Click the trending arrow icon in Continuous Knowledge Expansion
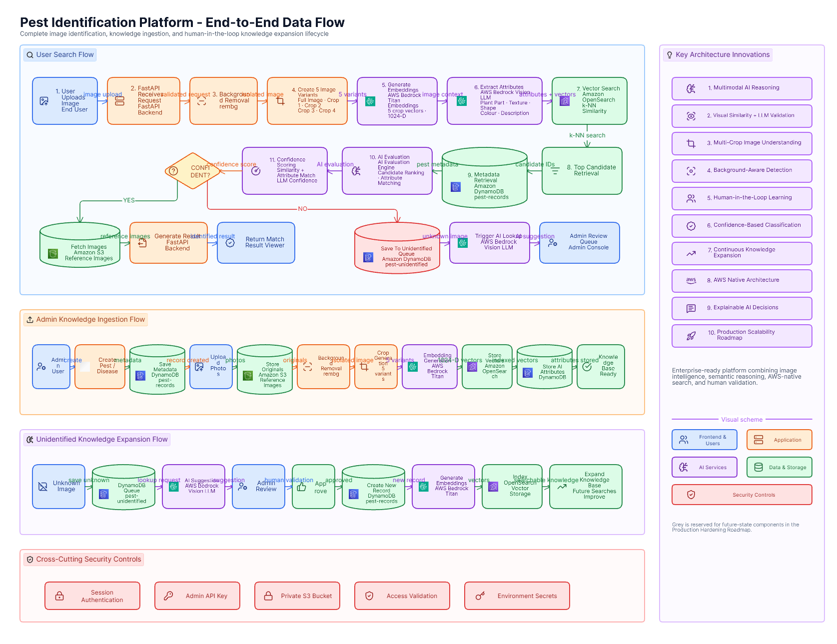This screenshot has height=644, width=837. [x=691, y=253]
